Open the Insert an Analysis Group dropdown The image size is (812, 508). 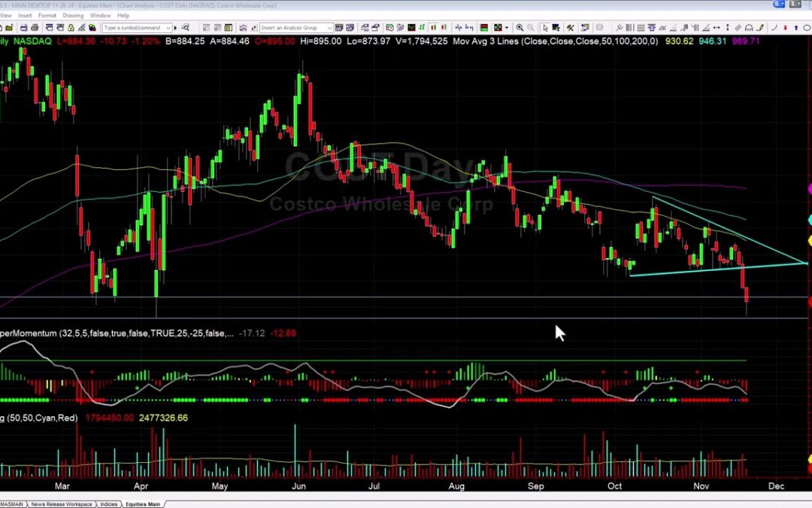point(329,27)
